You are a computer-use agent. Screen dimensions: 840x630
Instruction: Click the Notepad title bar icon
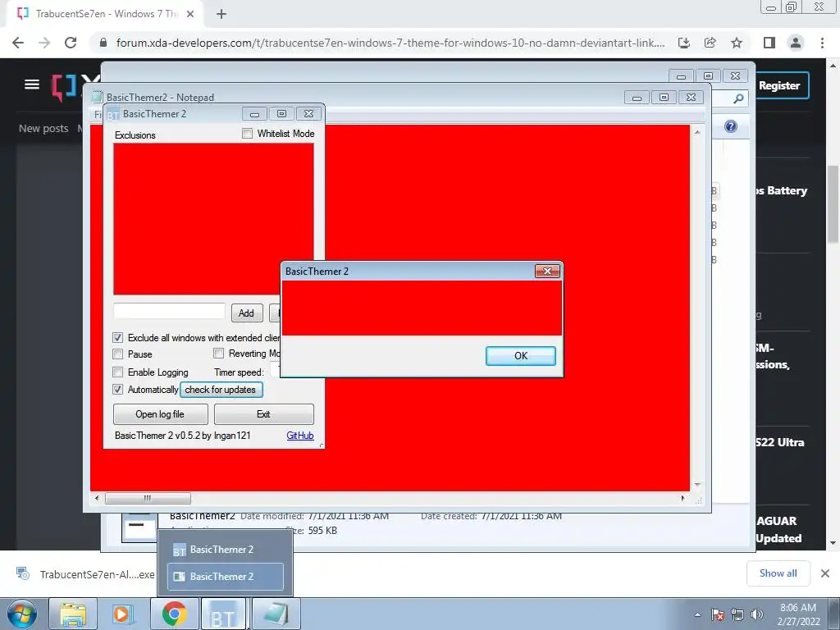coord(97,97)
